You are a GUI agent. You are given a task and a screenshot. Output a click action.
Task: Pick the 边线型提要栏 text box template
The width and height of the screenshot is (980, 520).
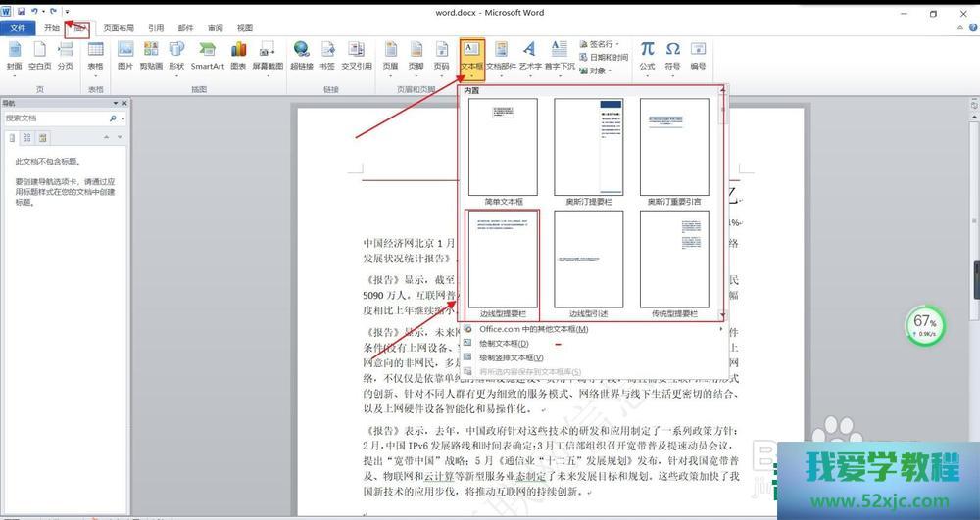[x=503, y=261]
